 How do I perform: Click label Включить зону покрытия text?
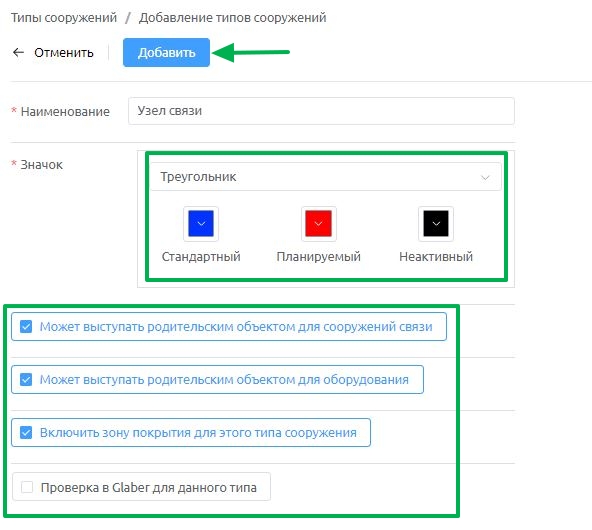point(198,433)
